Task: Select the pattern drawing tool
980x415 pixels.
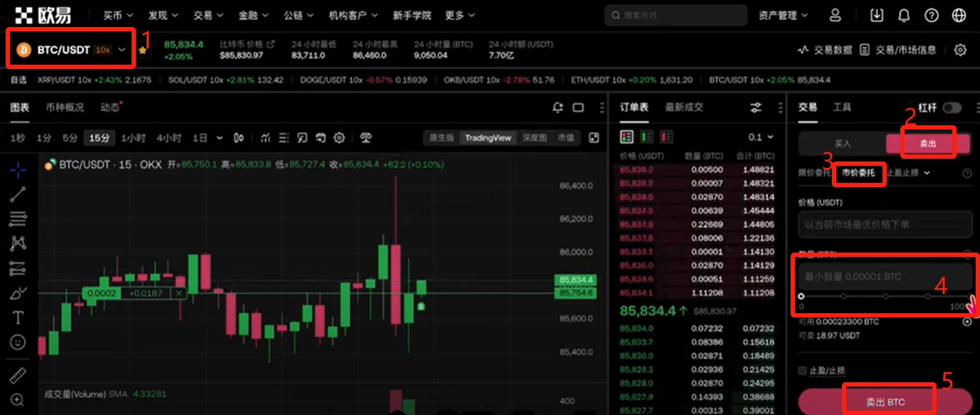Action: (18, 243)
